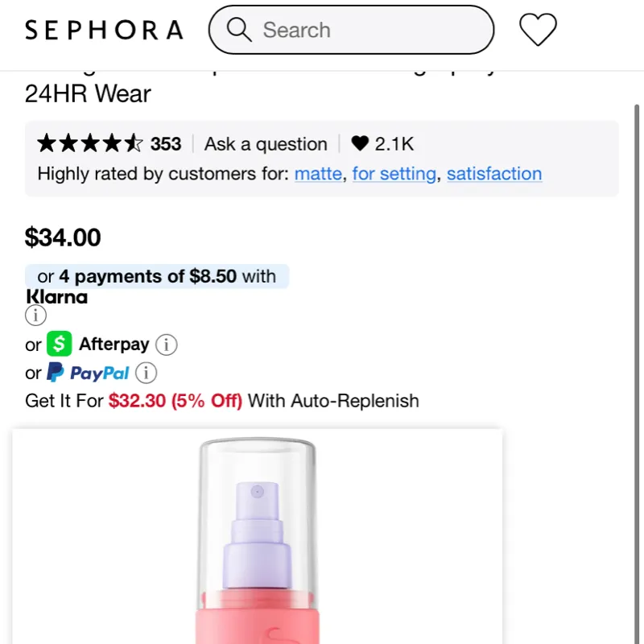Image resolution: width=644 pixels, height=644 pixels.
Task: Click Ask a question link
Action: coord(266,144)
